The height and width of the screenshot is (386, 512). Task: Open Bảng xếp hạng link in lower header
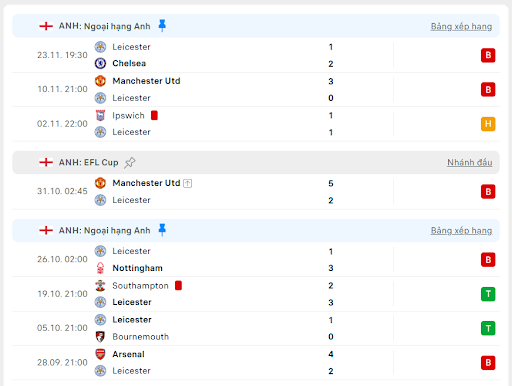click(x=461, y=230)
